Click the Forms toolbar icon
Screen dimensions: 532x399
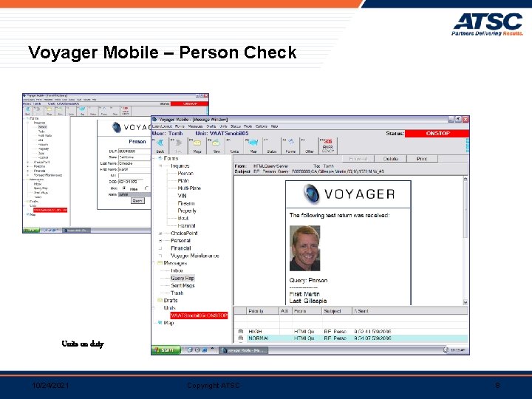290,146
